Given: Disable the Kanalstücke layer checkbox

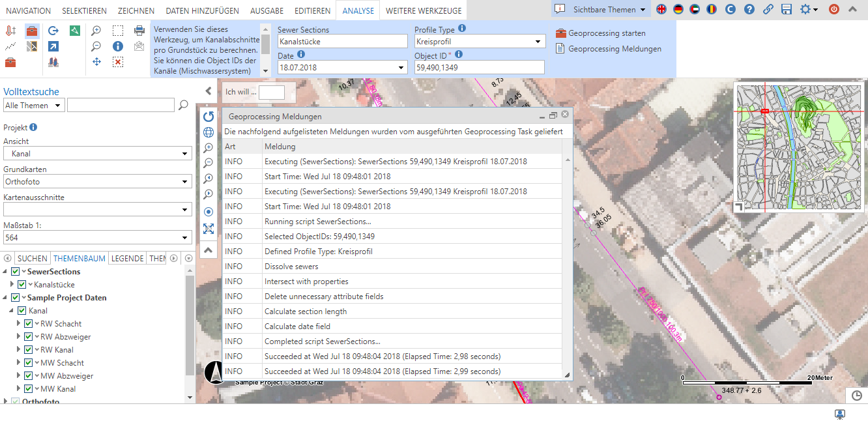Looking at the screenshot, I should (22, 285).
